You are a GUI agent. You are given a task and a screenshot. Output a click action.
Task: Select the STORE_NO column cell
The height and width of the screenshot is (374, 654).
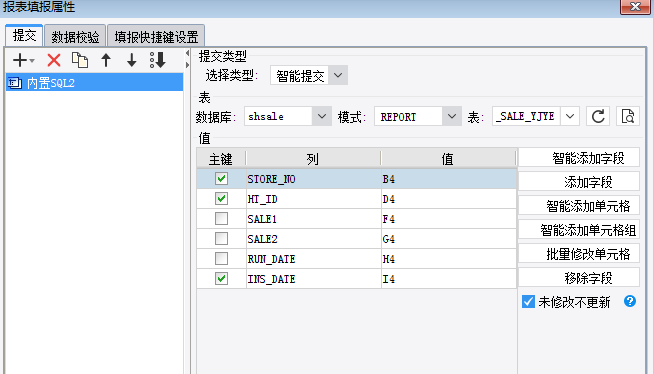coord(313,179)
